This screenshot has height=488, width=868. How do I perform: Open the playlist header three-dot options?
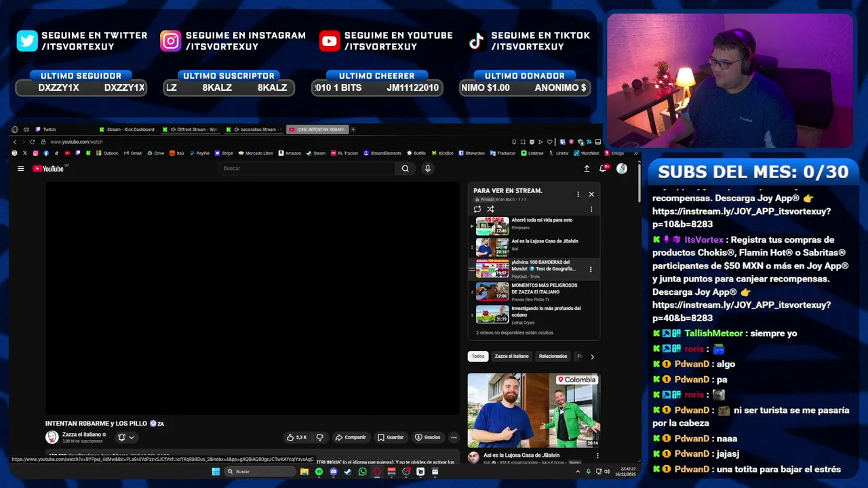578,194
